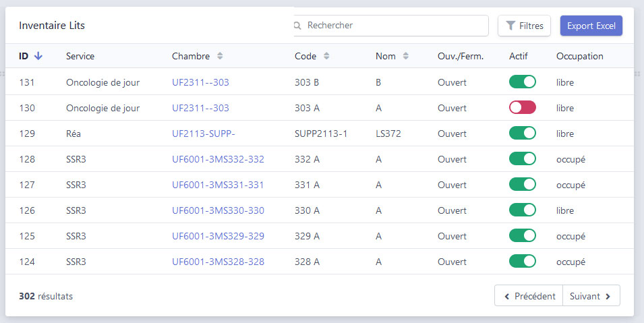This screenshot has height=323, width=644.
Task: Click occupé status in row 124
Action: point(571,262)
